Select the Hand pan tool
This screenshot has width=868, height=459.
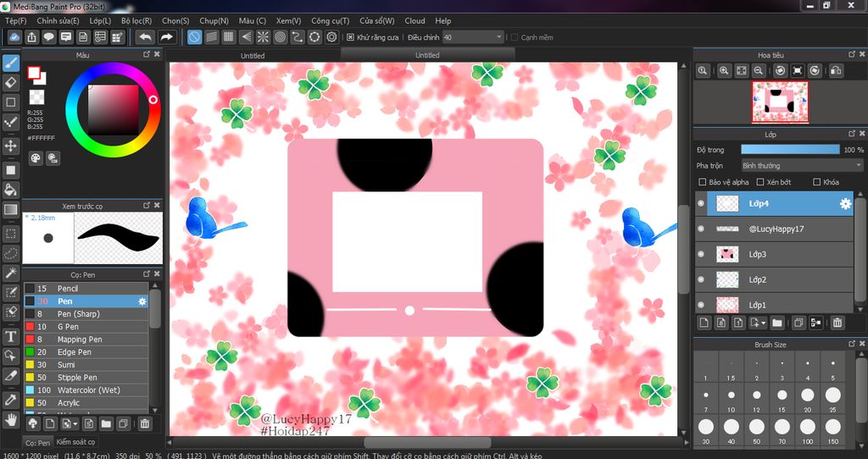point(10,419)
